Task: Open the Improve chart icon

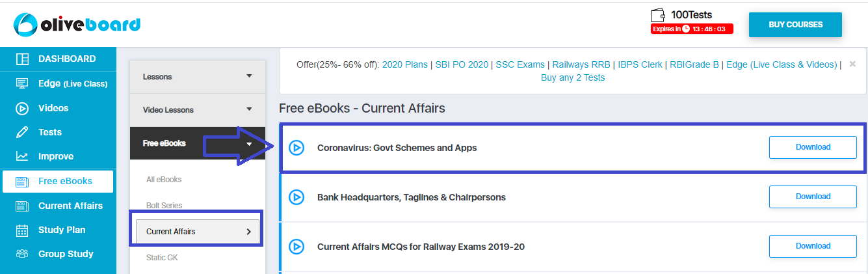Action: tap(22, 156)
